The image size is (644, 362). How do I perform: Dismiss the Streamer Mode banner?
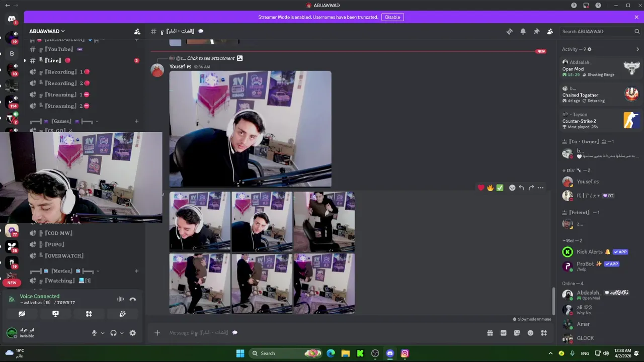(636, 17)
